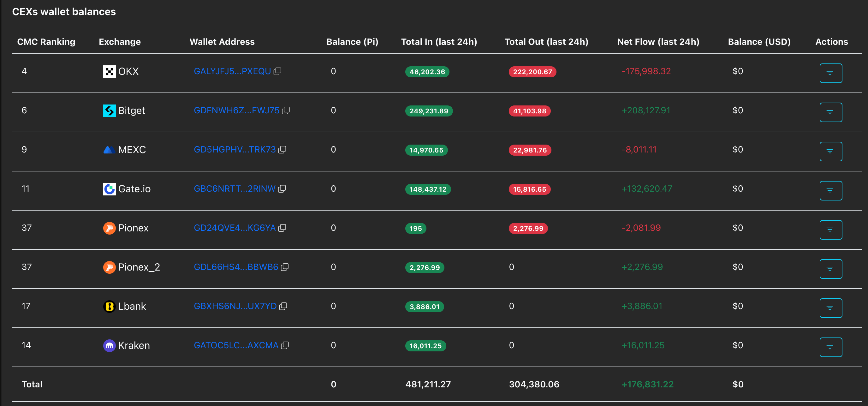Click the CMC Ranking column header
Image resolution: width=868 pixels, height=406 pixels.
pos(46,42)
